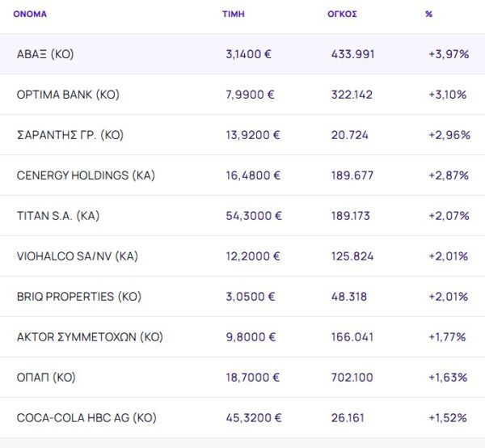This screenshot has height=448, width=485.
Task: Click BRIQ PROPERTIES (ΚΟ) name
Action: tap(79, 297)
